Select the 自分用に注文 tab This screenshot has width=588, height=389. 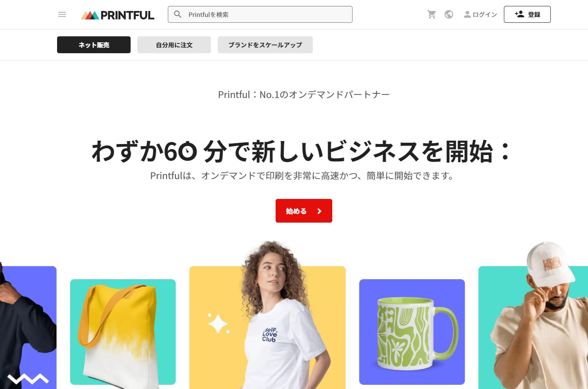[174, 45]
